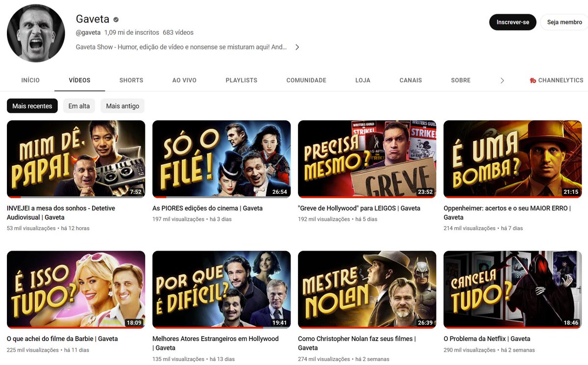Viewport: 588px width, 365px height.
Task: Click the 26:54 duration badge
Action: tap(280, 192)
